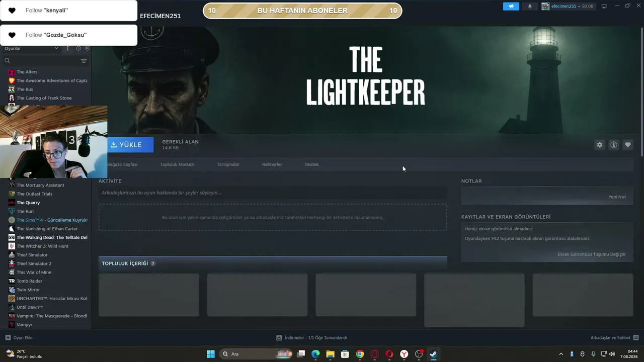Open the efecimen251 account menu

[x=568, y=7]
